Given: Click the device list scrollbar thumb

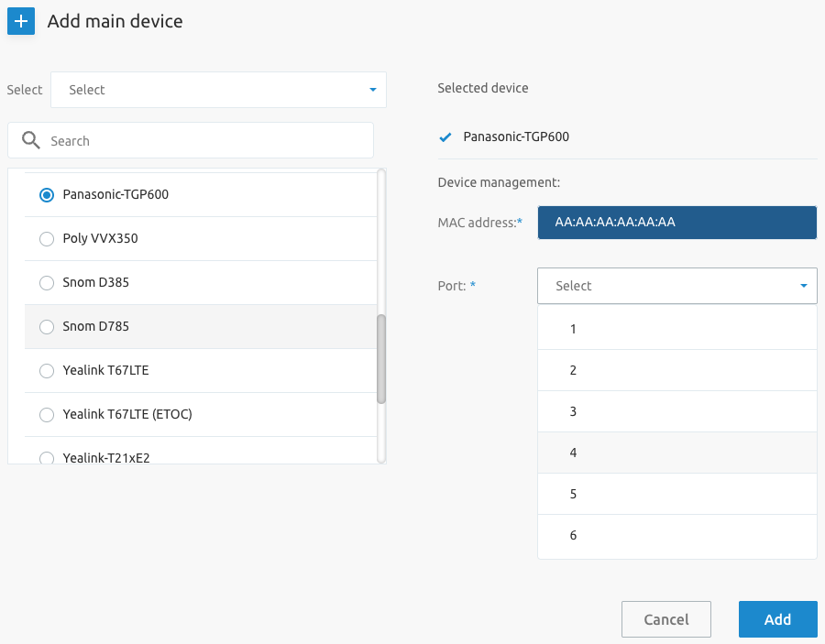Looking at the screenshot, I should click(x=381, y=358).
